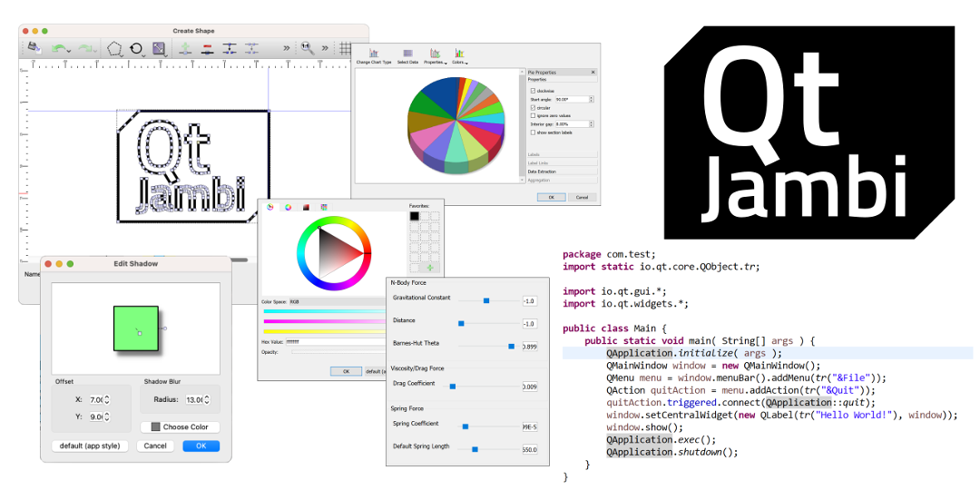Viewport: 980px width, 490px height.
Task: Click the magnifier zoom icon
Action: click(307, 47)
